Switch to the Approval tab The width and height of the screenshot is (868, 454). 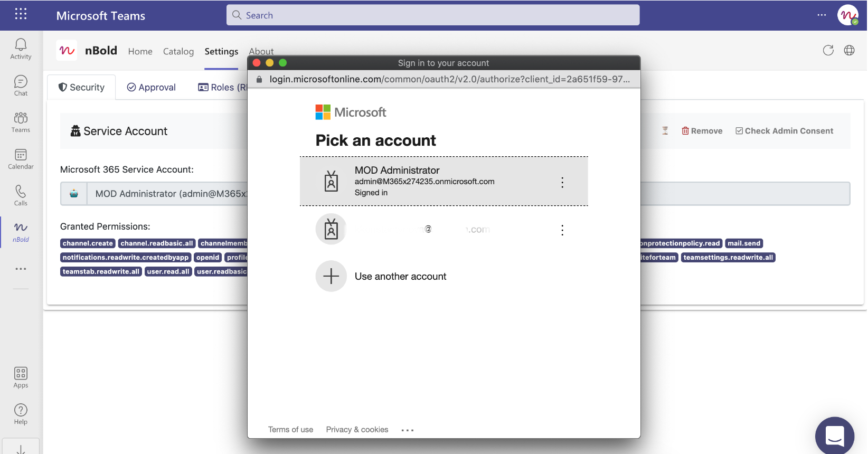click(152, 88)
